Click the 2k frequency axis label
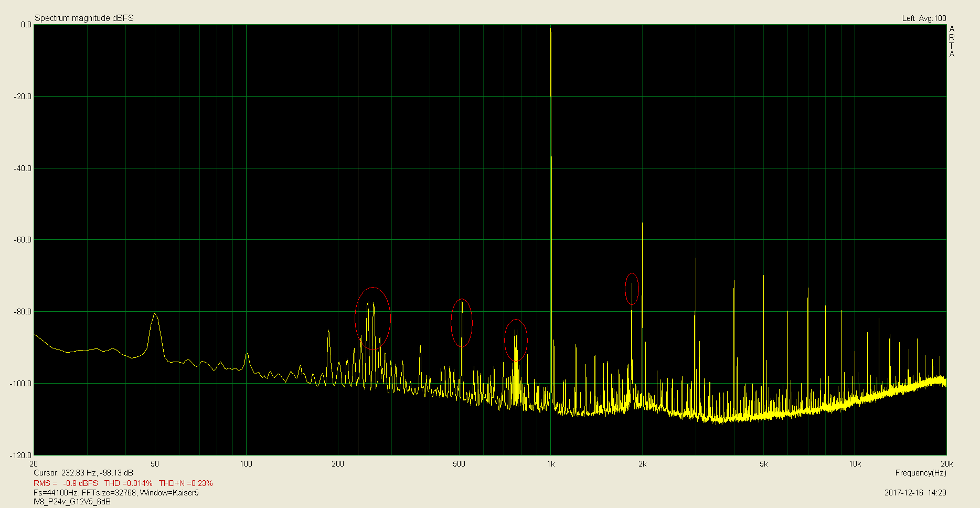The image size is (980, 508). coord(642,464)
